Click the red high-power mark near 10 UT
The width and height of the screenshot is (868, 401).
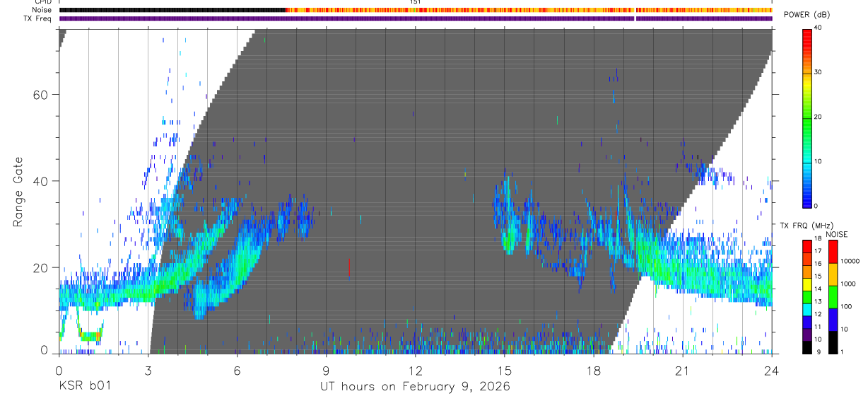click(x=350, y=267)
